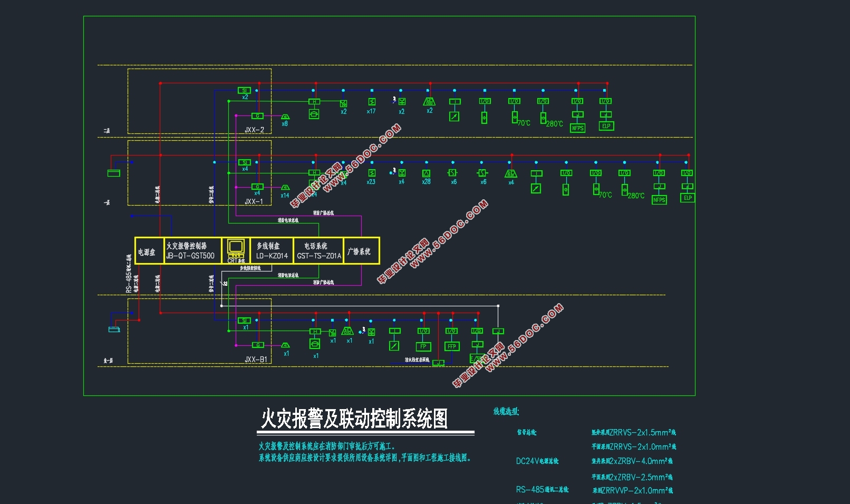Select the DC24V power bus label
This screenshot has width=850, height=504.
[x=537, y=461]
